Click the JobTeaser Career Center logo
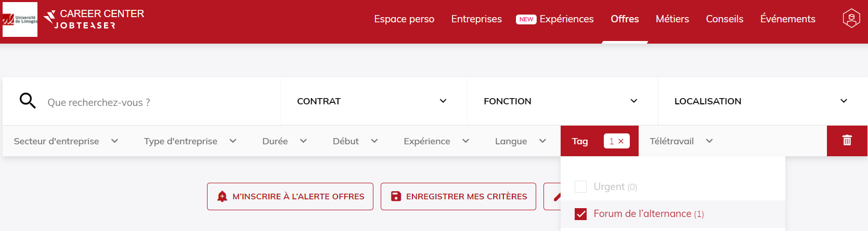The width and height of the screenshot is (868, 231). point(94,19)
